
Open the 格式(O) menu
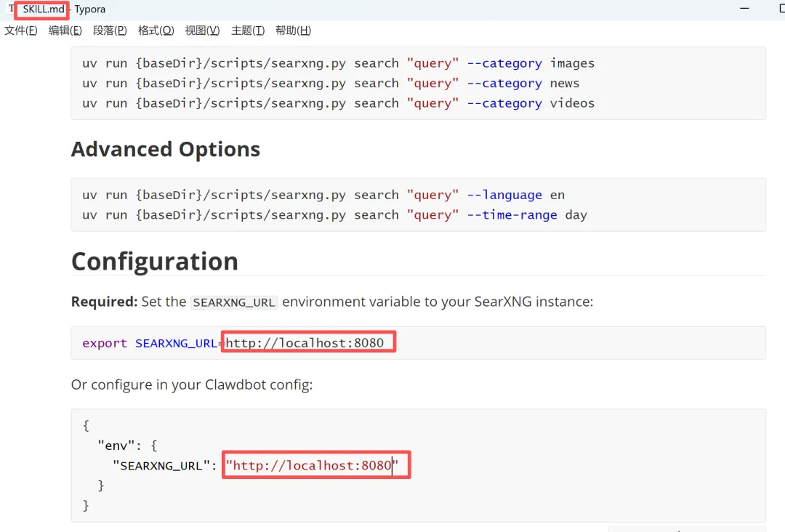pos(156,31)
